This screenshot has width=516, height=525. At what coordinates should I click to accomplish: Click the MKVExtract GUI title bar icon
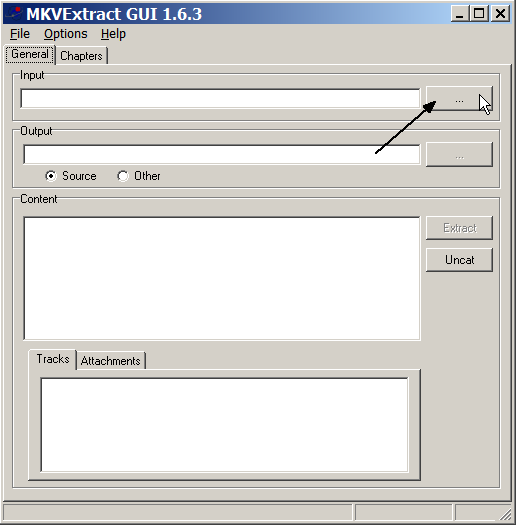(14, 13)
